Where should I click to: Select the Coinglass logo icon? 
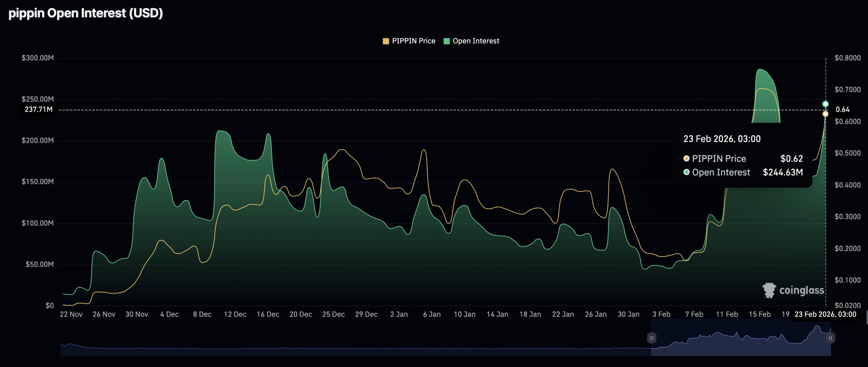[770, 290]
